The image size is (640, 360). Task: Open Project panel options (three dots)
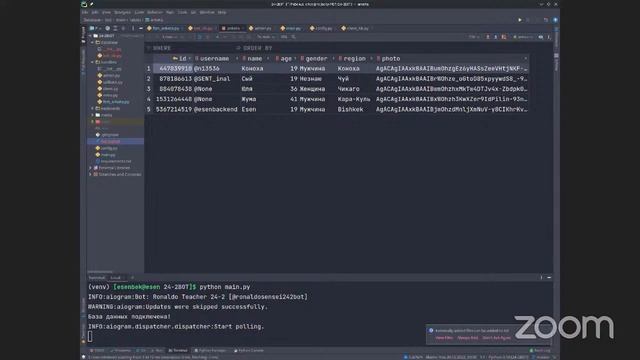pyautogui.click(x=133, y=28)
